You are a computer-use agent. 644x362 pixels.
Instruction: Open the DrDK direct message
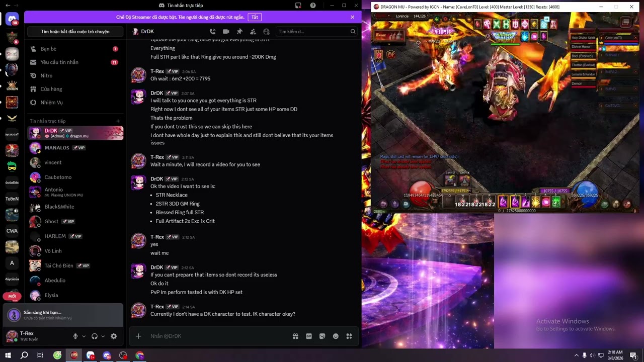coord(75,133)
